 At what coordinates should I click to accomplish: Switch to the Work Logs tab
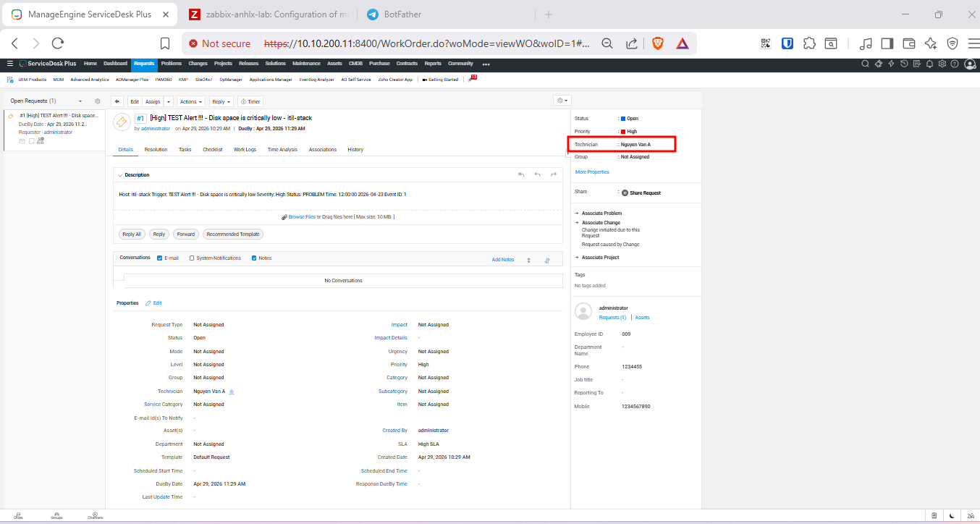click(x=245, y=150)
